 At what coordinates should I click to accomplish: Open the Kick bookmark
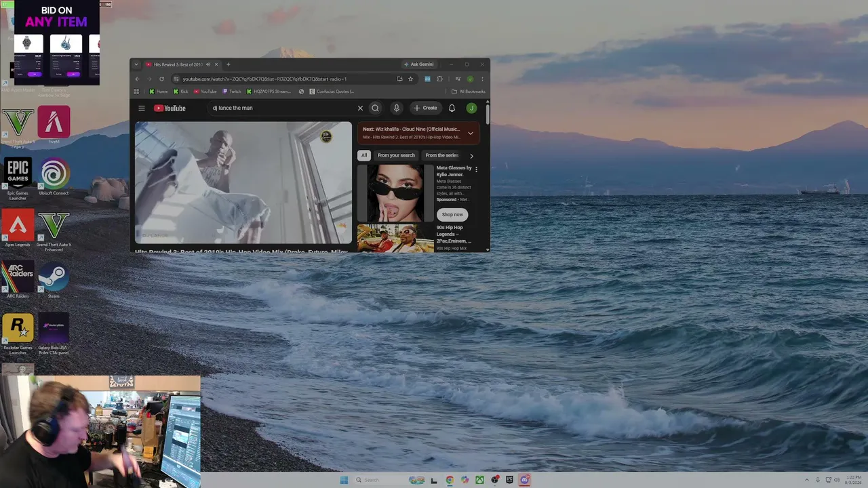(180, 91)
